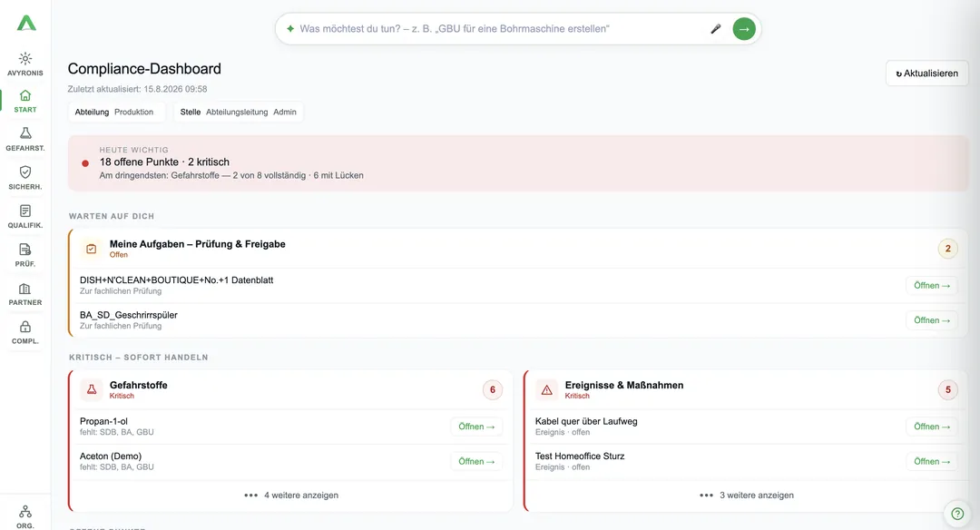Submit prompt with green arrow button
980x530 pixels.
click(x=744, y=29)
